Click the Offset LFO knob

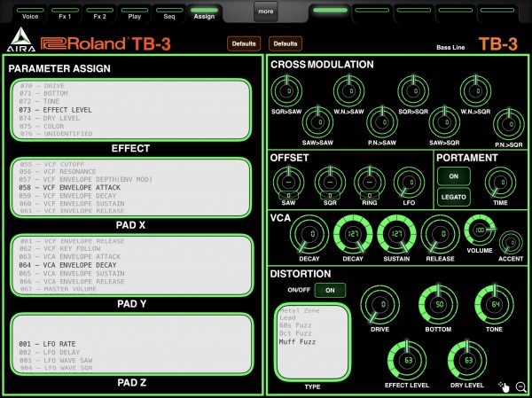[x=409, y=183]
